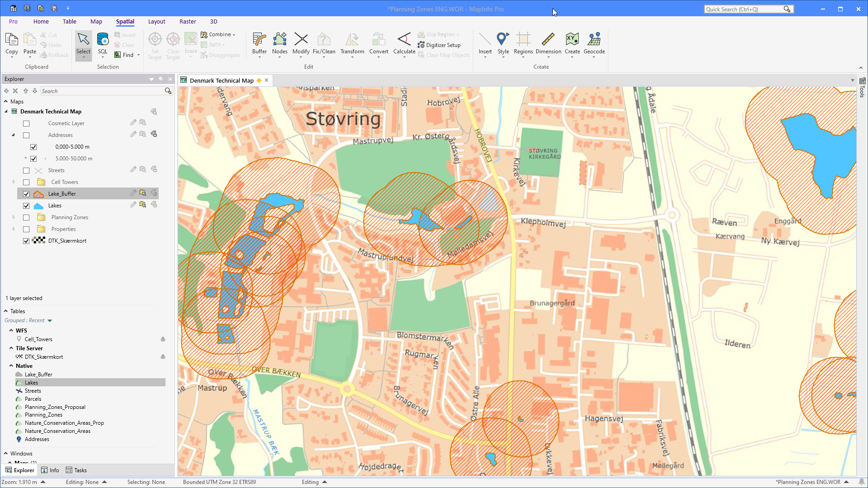Collapse the Native tables group
868x488 pixels.
(11, 366)
